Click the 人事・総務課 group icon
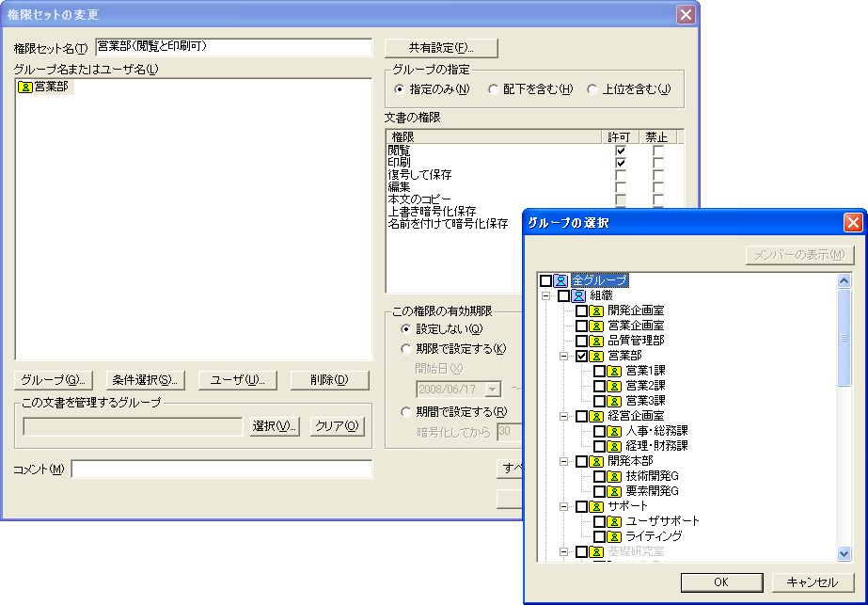The width and height of the screenshot is (868, 605). (x=614, y=432)
